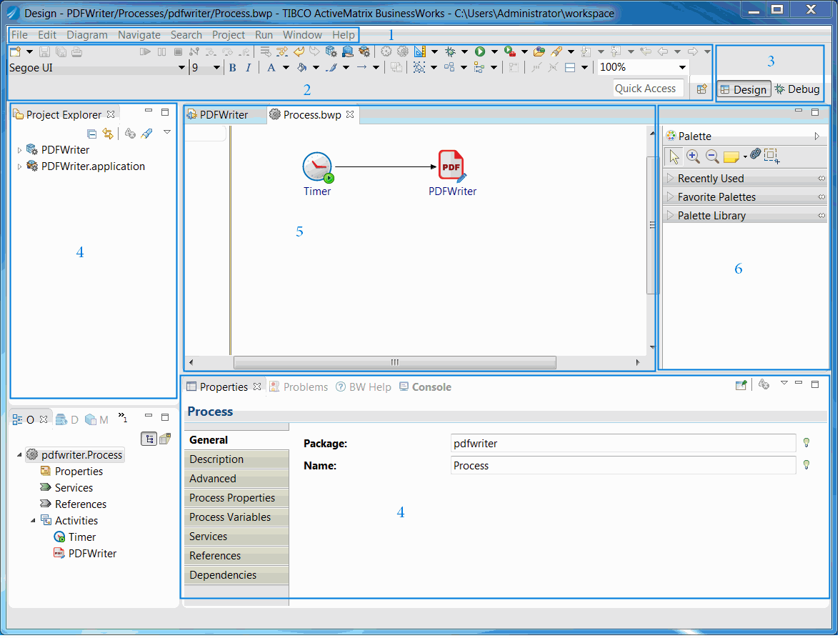The height and width of the screenshot is (638, 840).
Task: Toggle Italic text formatting
Action: 248,68
